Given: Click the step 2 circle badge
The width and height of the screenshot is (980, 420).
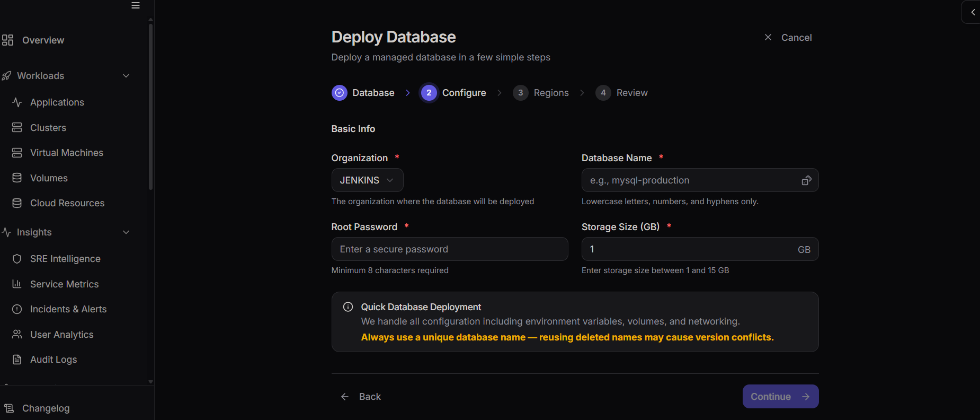Looking at the screenshot, I should tap(429, 93).
